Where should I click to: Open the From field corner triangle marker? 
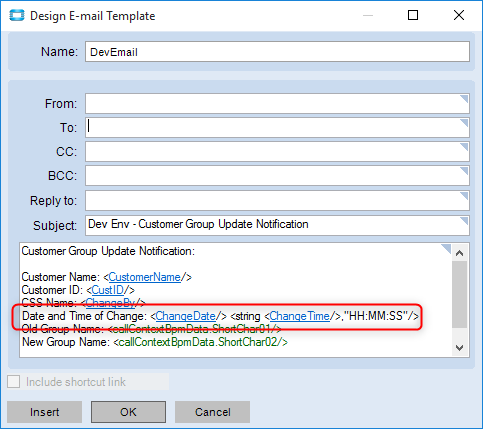(x=465, y=99)
